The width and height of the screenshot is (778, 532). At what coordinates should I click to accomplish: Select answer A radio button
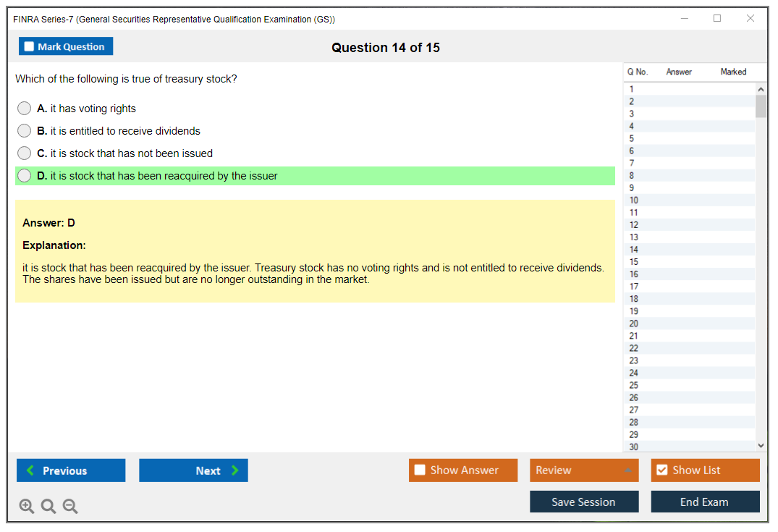[x=25, y=109]
